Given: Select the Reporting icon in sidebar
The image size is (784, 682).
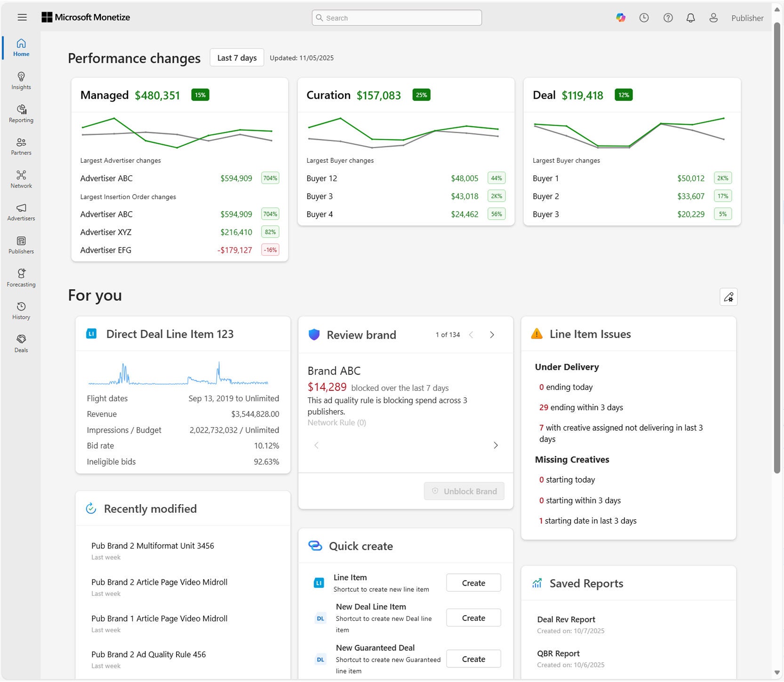Looking at the screenshot, I should pyautogui.click(x=21, y=113).
